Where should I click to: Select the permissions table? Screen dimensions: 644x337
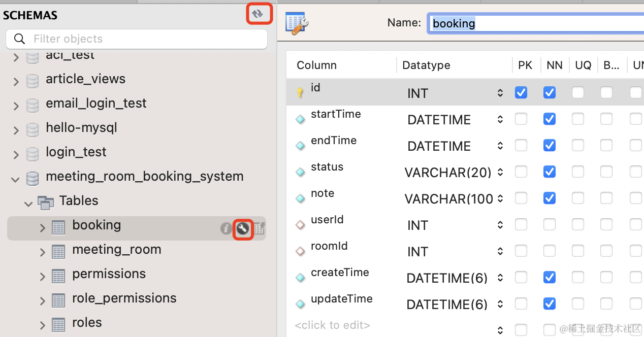click(x=109, y=274)
